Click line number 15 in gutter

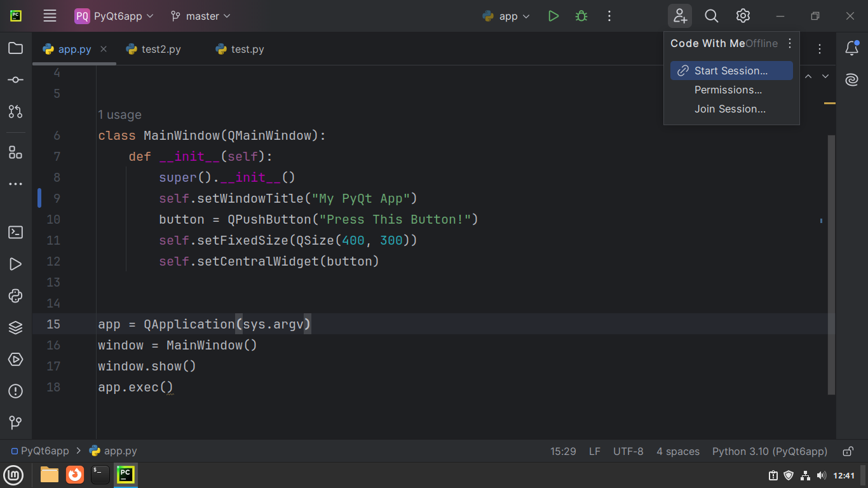click(x=53, y=324)
